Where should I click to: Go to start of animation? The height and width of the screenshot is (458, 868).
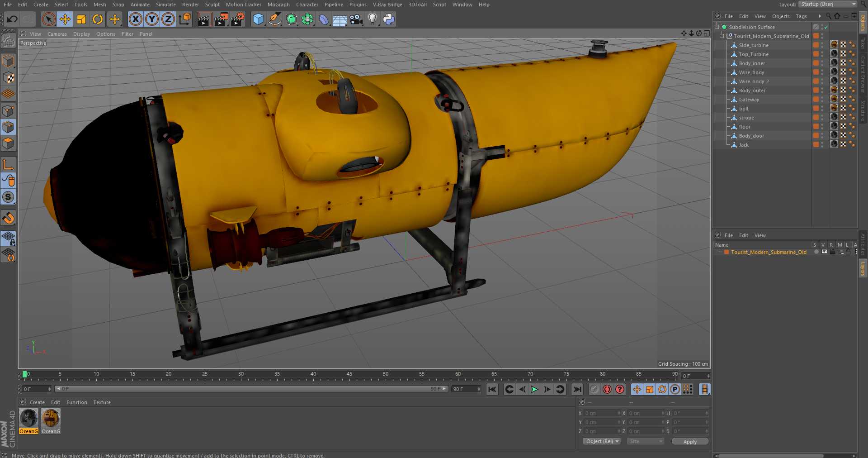click(492, 389)
